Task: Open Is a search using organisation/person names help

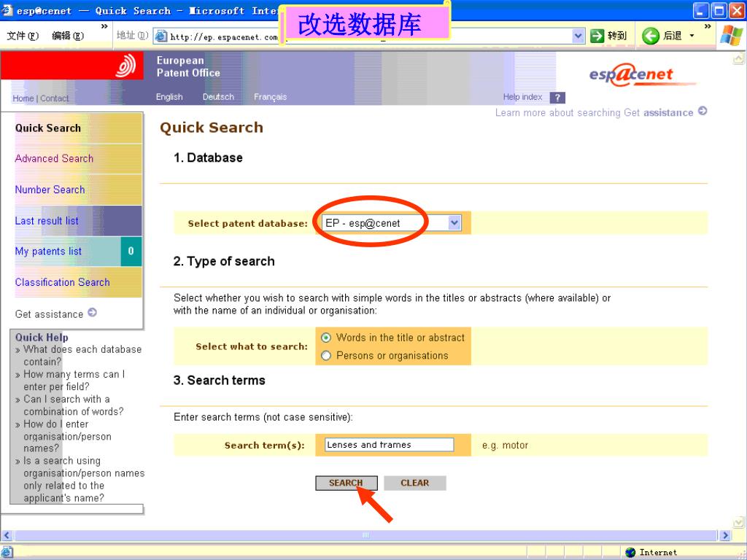Action: tap(84, 480)
